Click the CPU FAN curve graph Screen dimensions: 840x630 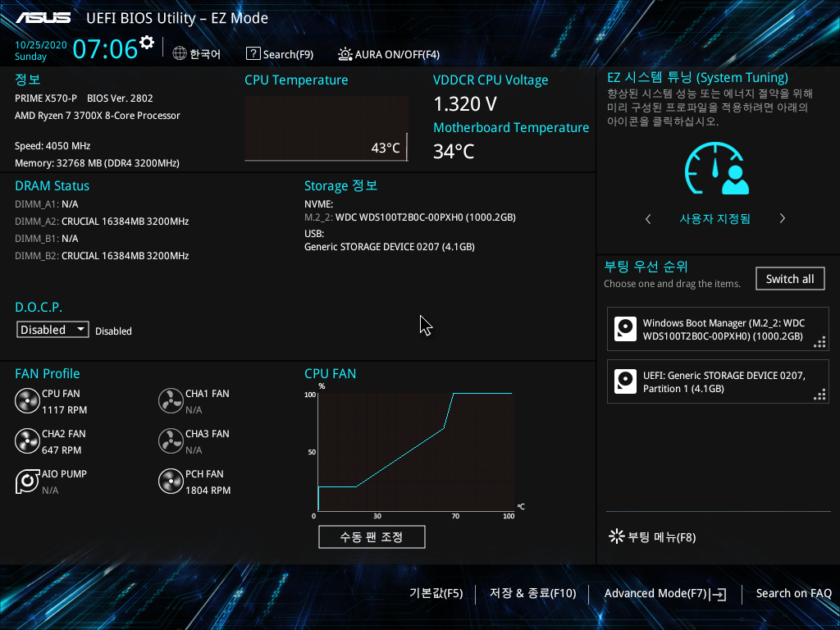(416, 452)
